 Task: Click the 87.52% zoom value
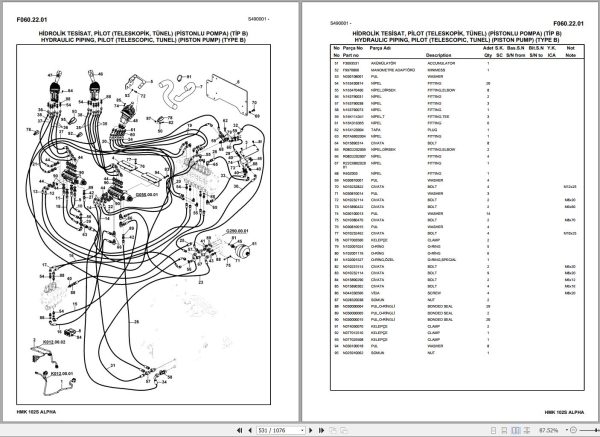click(549, 430)
